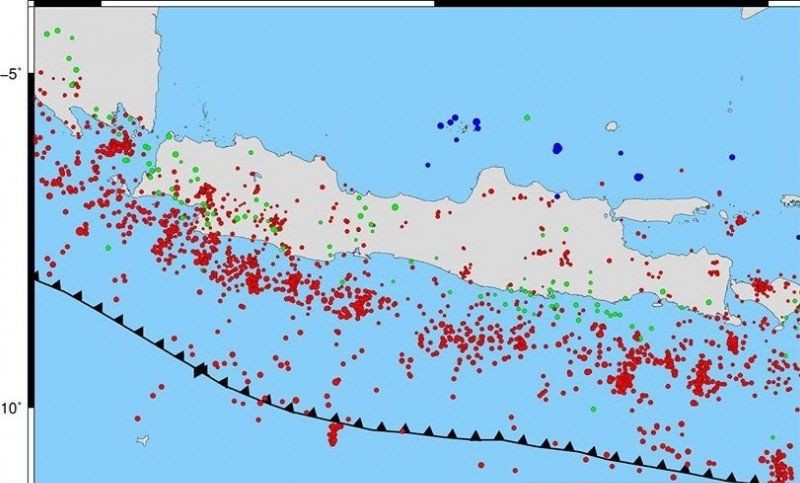Click the "–5°" latitude label
The width and height of the screenshot is (800, 483).
(x=11, y=75)
